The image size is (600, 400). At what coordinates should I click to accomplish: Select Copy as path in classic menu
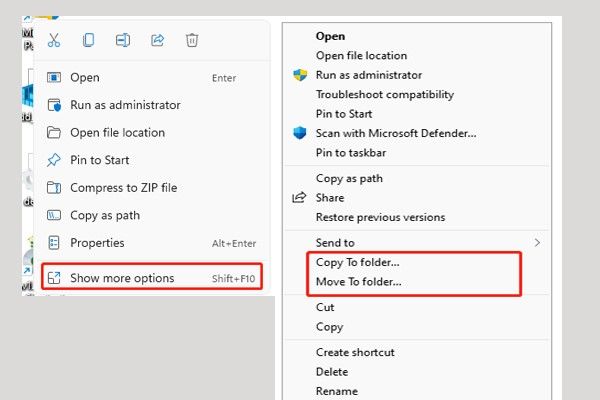coord(349,179)
